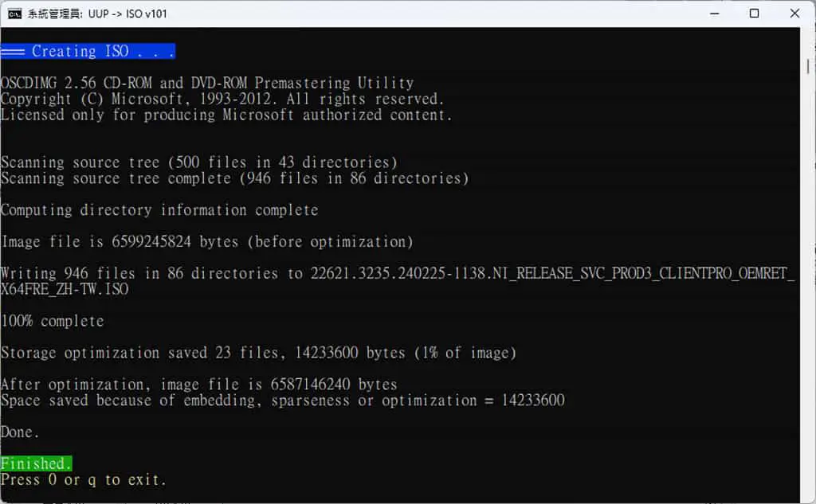This screenshot has width=816, height=504.
Task: Click the X64FRE_ZH-TW.ISO filename text
Action: pyautogui.click(x=65, y=289)
